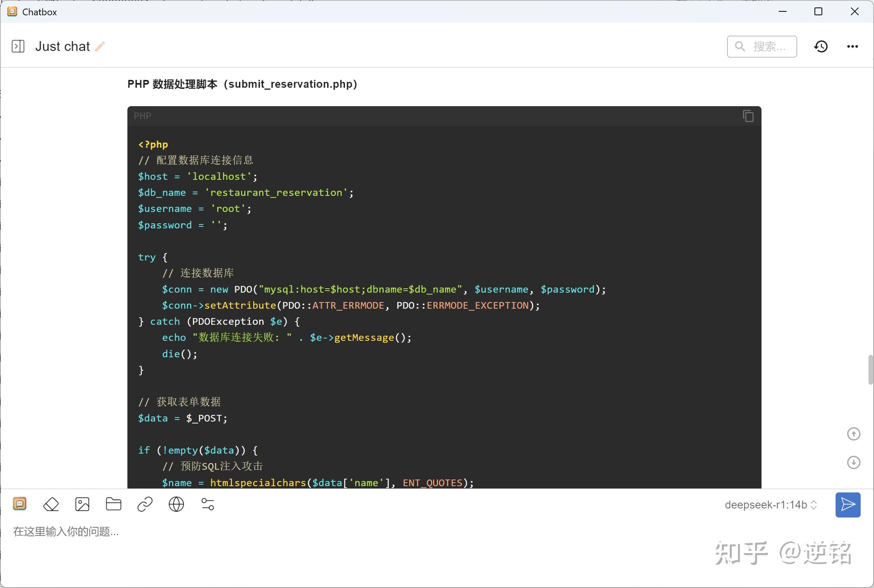Viewport: 874px width, 588px height.
Task: Expand the collapsed sidebar panel
Action: (18, 46)
